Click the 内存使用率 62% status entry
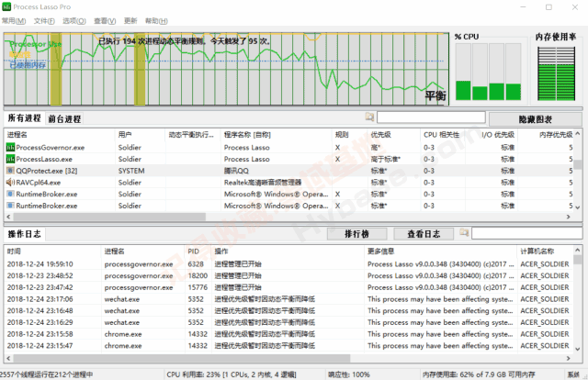 coord(479,374)
